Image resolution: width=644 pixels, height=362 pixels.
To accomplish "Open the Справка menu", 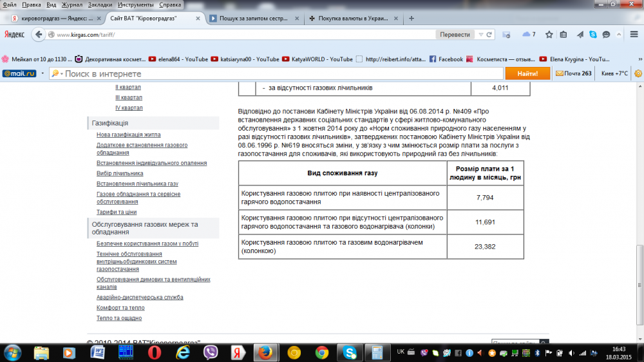I will click(170, 5).
